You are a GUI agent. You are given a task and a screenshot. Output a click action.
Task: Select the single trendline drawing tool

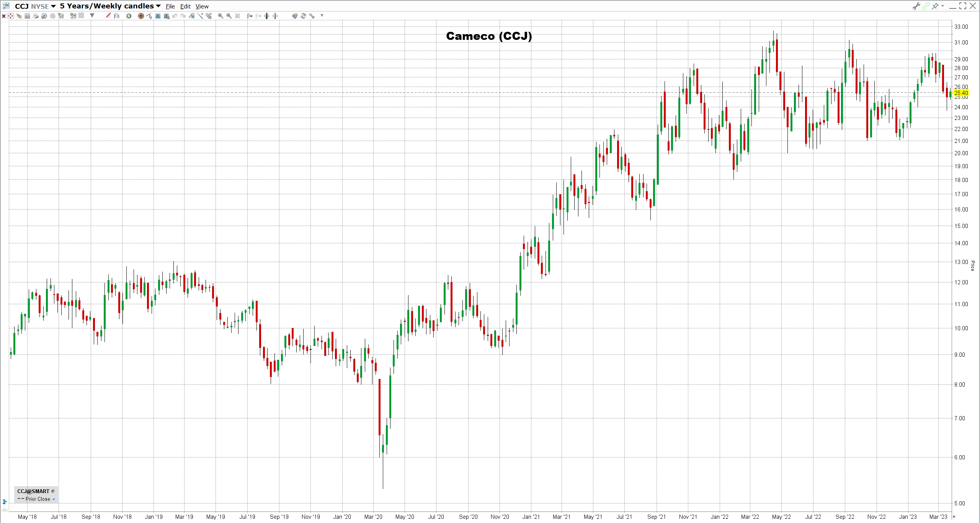point(200,16)
